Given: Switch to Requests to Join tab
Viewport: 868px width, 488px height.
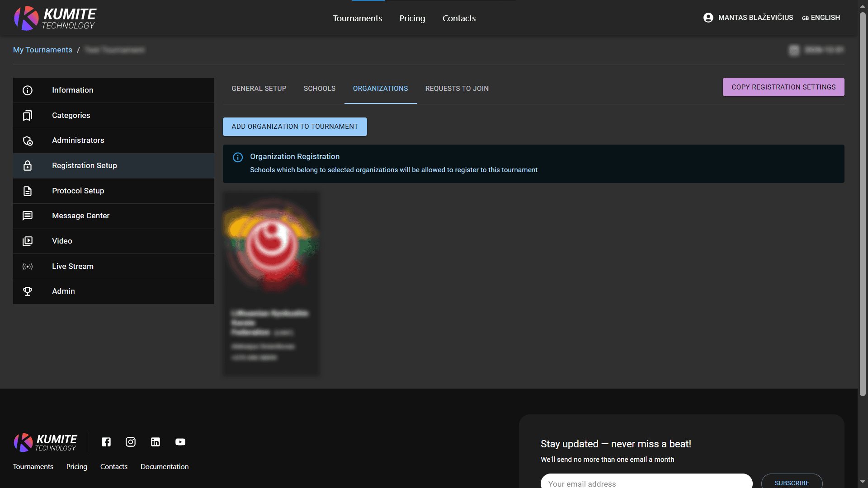Looking at the screenshot, I should click(457, 89).
